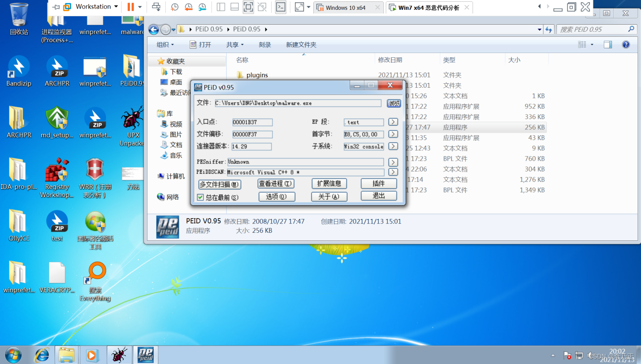
Task: Select the OllyICE folder on the desktop
Action: pos(19,225)
